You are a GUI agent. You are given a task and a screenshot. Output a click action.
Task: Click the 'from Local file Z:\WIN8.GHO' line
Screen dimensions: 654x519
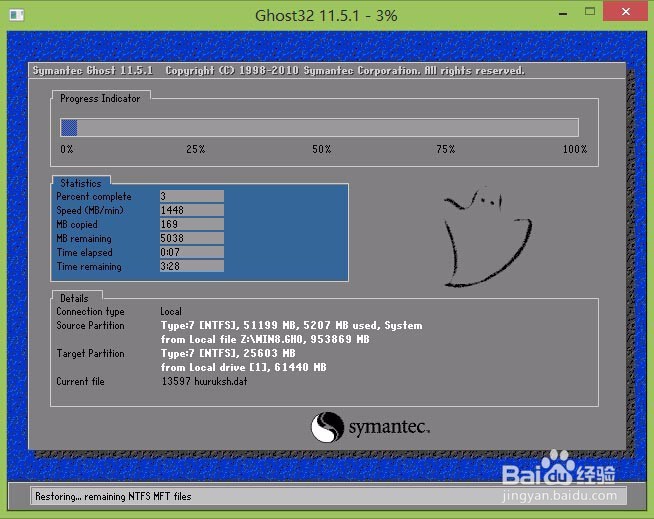pos(265,340)
